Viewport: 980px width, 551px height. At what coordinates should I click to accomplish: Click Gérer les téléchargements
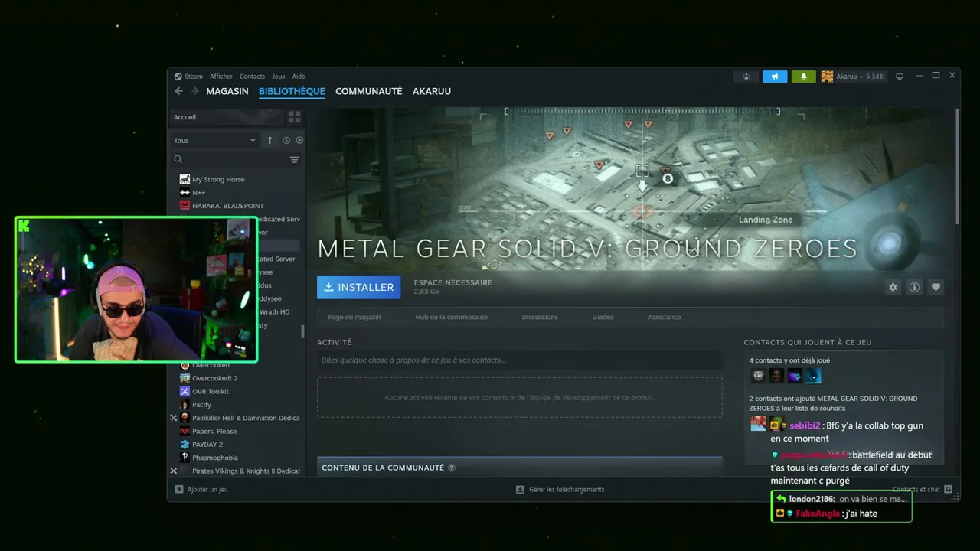567,489
